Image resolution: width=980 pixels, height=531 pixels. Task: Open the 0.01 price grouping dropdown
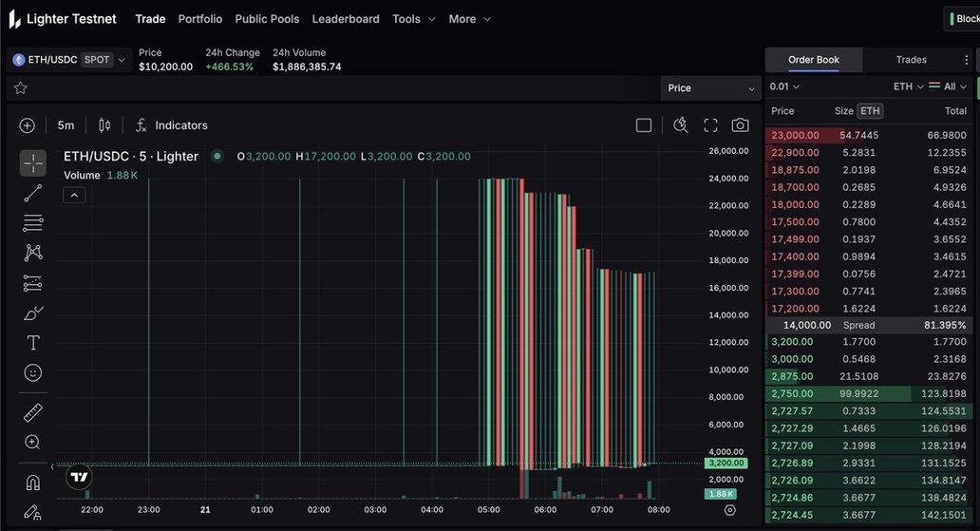(x=784, y=86)
